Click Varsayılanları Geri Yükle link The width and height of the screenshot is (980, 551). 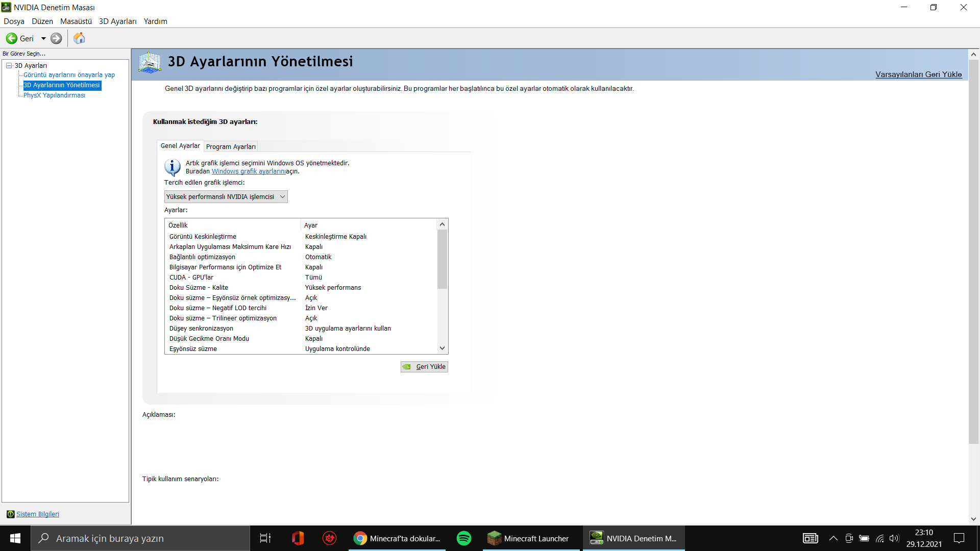click(x=918, y=74)
